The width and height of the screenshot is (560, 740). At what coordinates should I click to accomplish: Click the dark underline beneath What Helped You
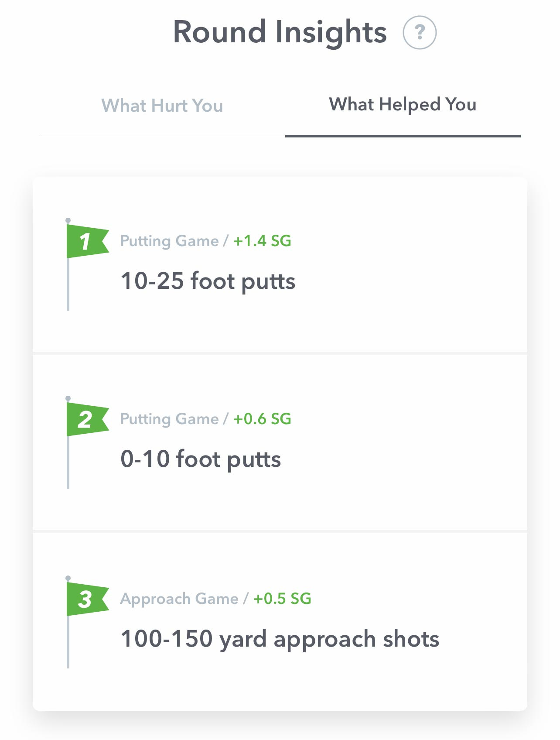[403, 136]
